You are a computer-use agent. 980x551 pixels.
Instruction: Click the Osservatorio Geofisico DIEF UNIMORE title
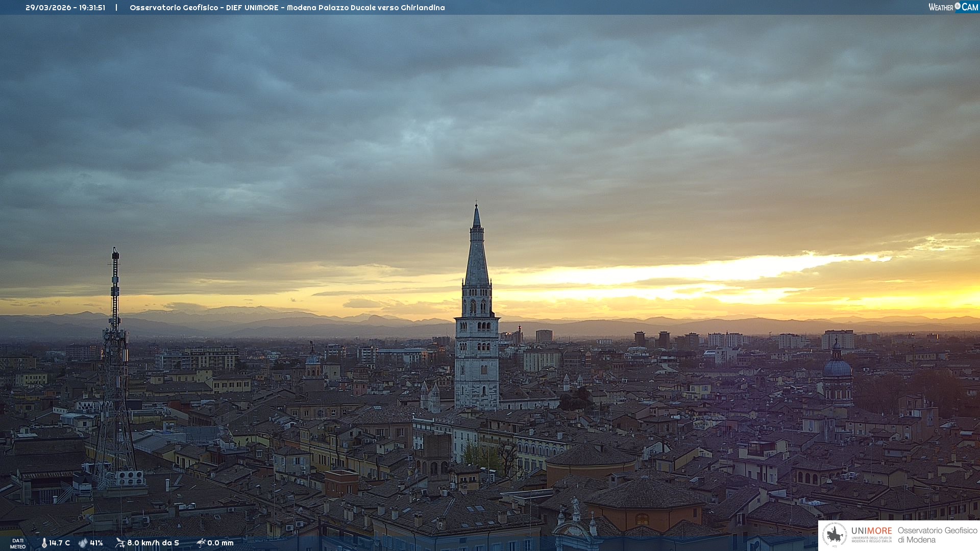pyautogui.click(x=204, y=8)
